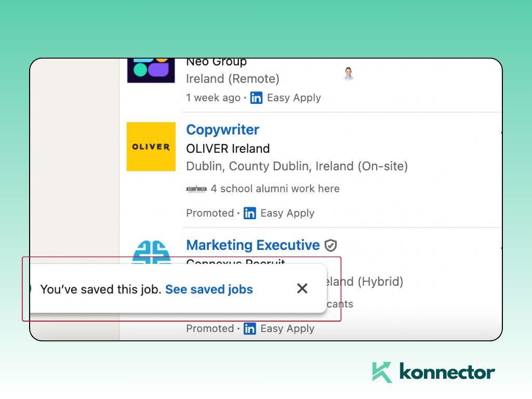Click Promoted label under Copywriter listing
532x399 pixels.
pos(210,213)
